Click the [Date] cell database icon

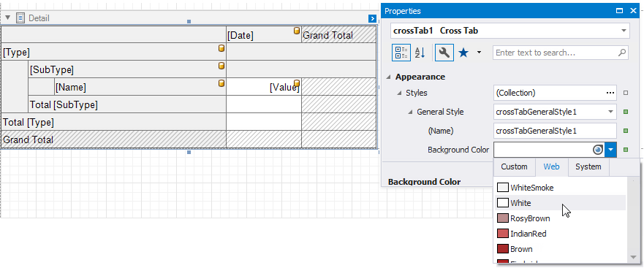[x=297, y=31]
